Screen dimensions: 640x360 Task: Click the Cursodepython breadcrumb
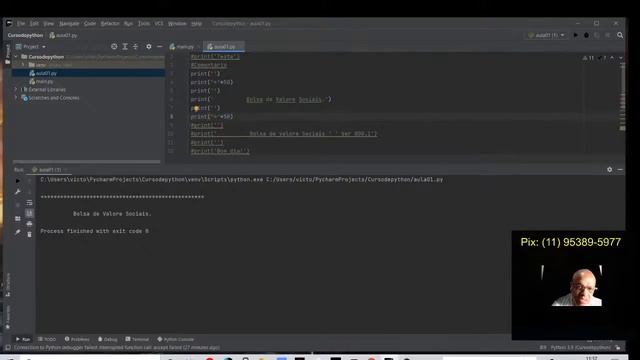coord(25,36)
